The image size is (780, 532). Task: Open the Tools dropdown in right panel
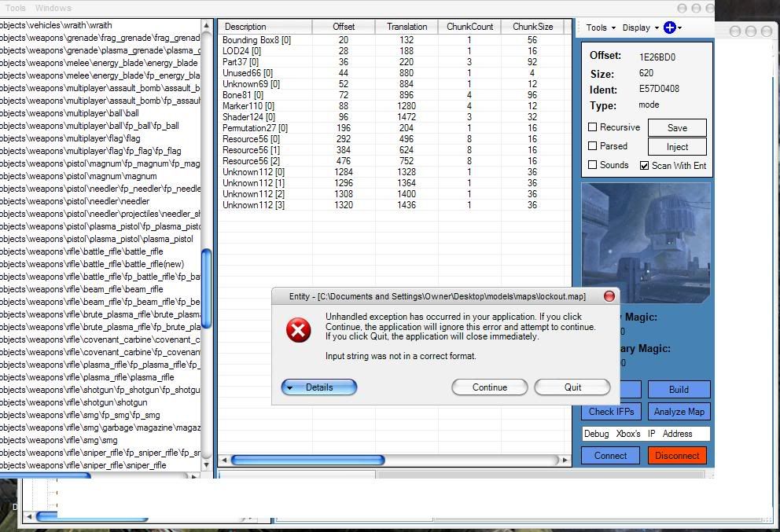click(601, 28)
